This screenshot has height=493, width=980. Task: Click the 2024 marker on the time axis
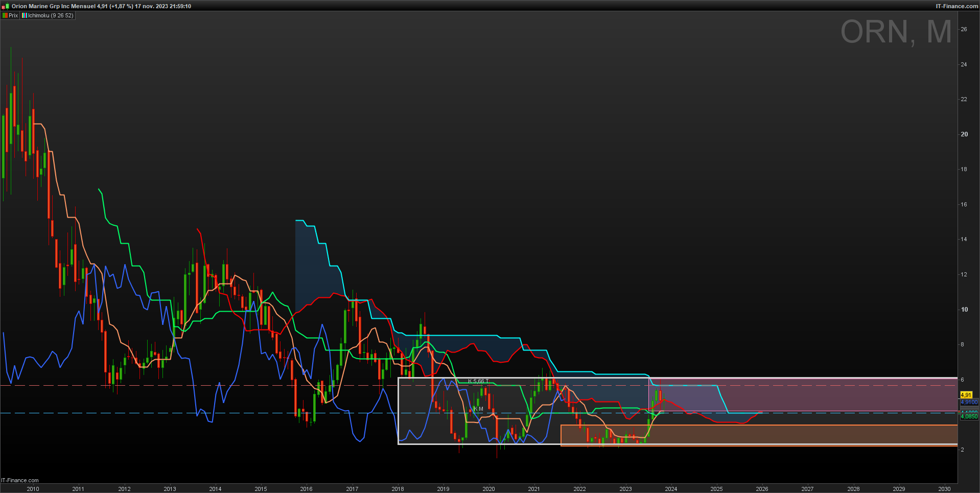(671, 489)
